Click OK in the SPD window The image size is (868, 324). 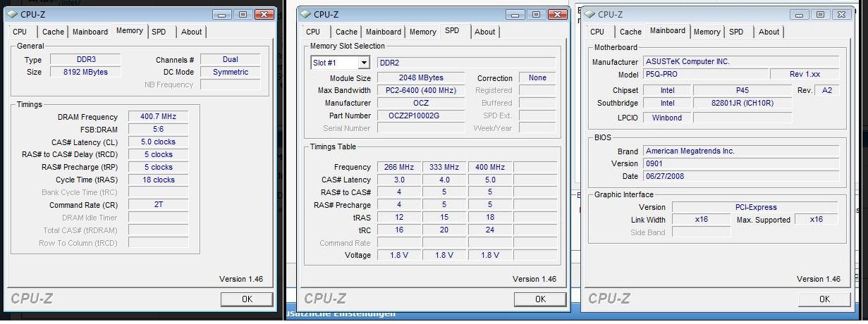tap(540, 299)
